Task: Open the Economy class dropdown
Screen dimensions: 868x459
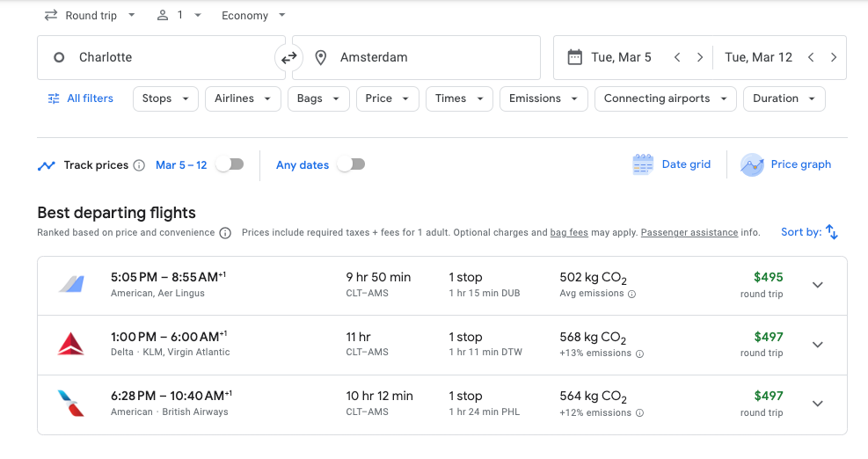Action: coord(254,15)
